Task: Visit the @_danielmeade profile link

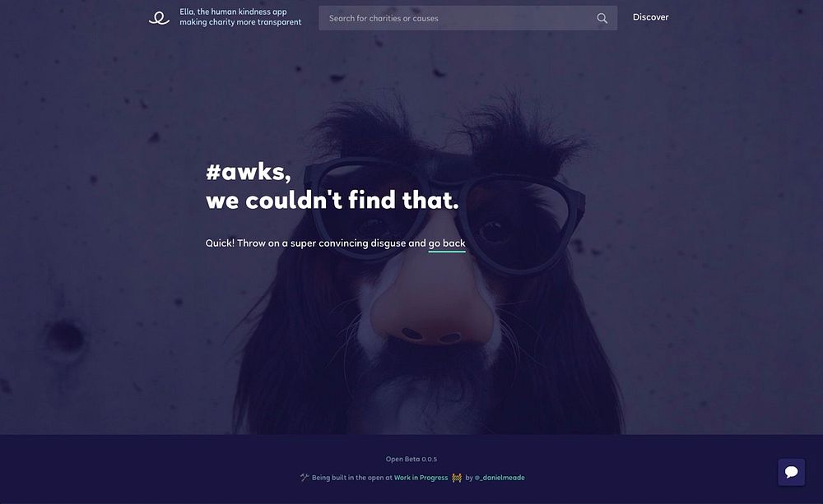Action: click(500, 477)
